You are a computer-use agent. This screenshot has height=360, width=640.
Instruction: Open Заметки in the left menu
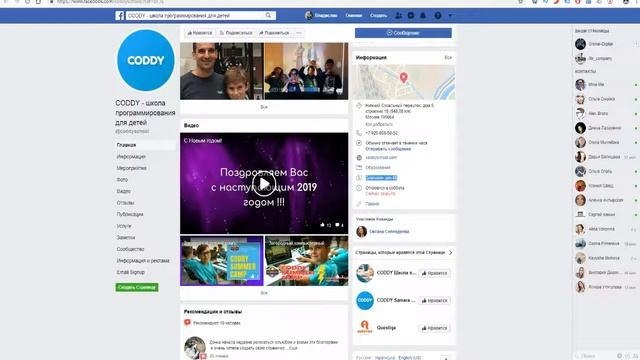126,237
